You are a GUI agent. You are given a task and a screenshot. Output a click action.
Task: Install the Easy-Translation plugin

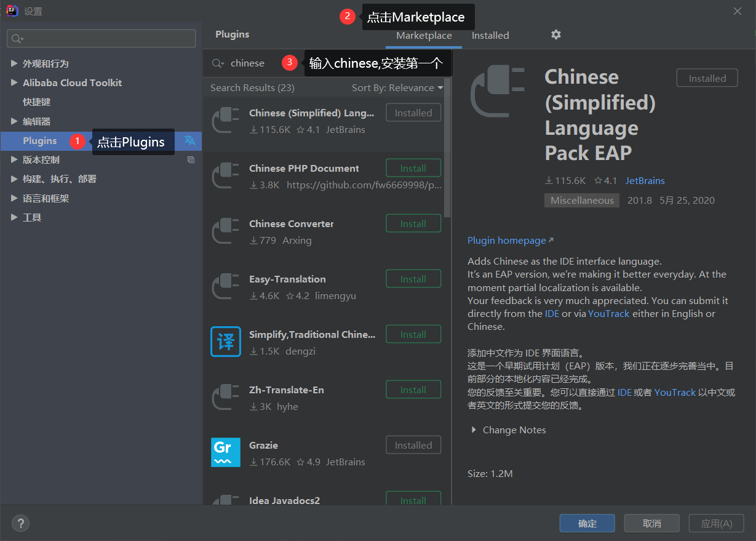tap(413, 279)
